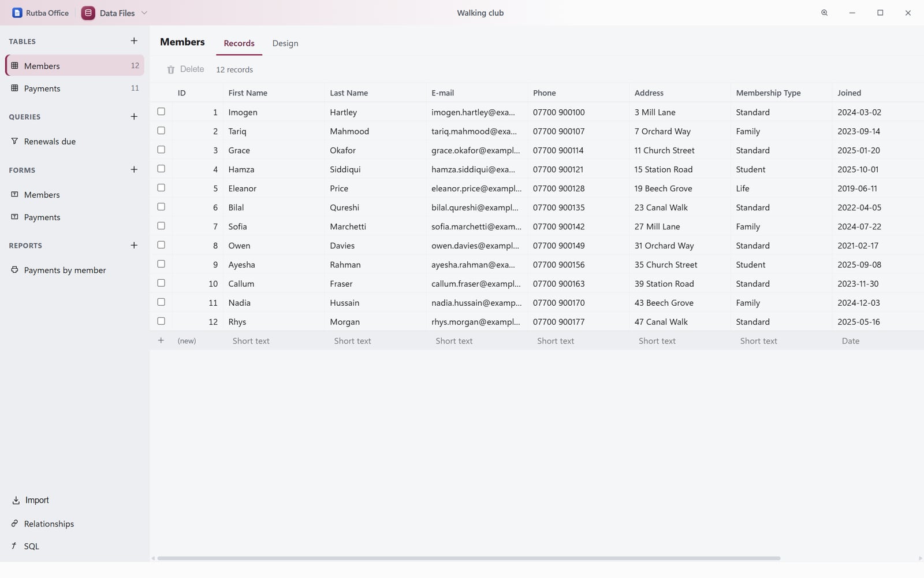Image resolution: width=924 pixels, height=578 pixels.
Task: Open the Payments form in Forms section
Action: point(75,217)
